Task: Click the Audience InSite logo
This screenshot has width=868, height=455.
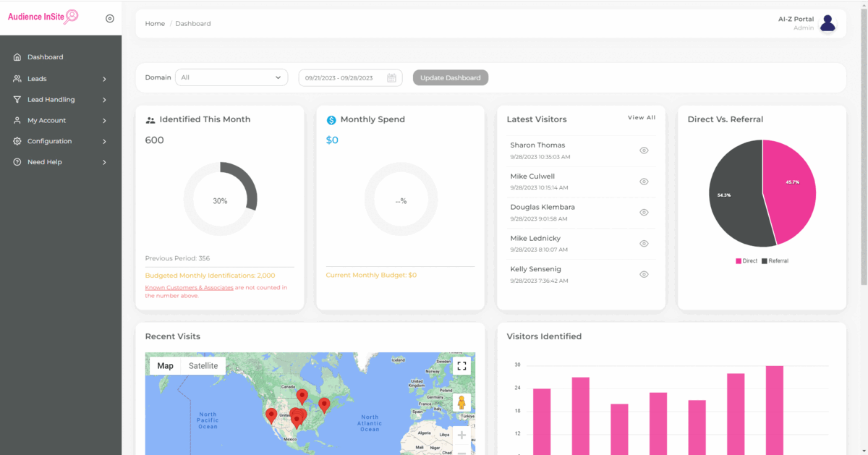Action: (x=43, y=17)
